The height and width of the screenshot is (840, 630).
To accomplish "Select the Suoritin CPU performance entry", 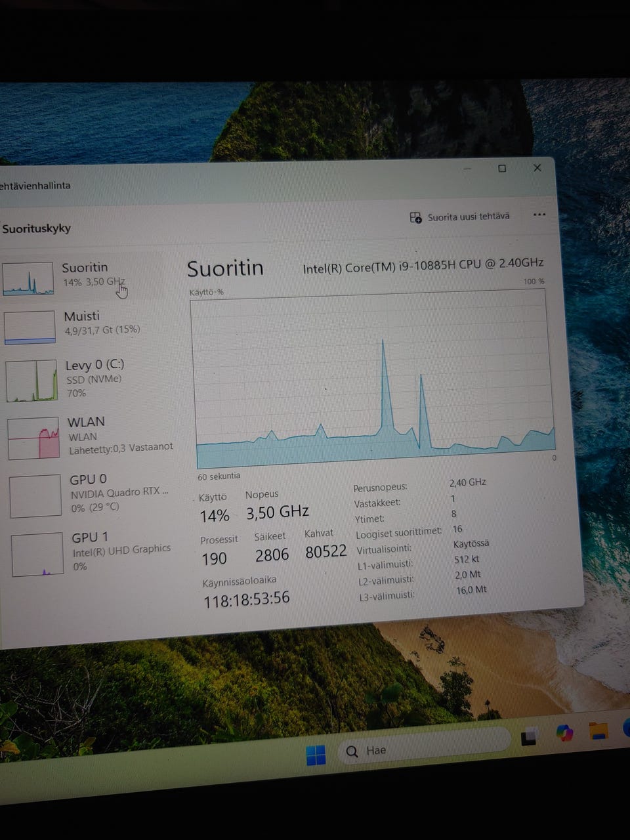I will (x=82, y=276).
